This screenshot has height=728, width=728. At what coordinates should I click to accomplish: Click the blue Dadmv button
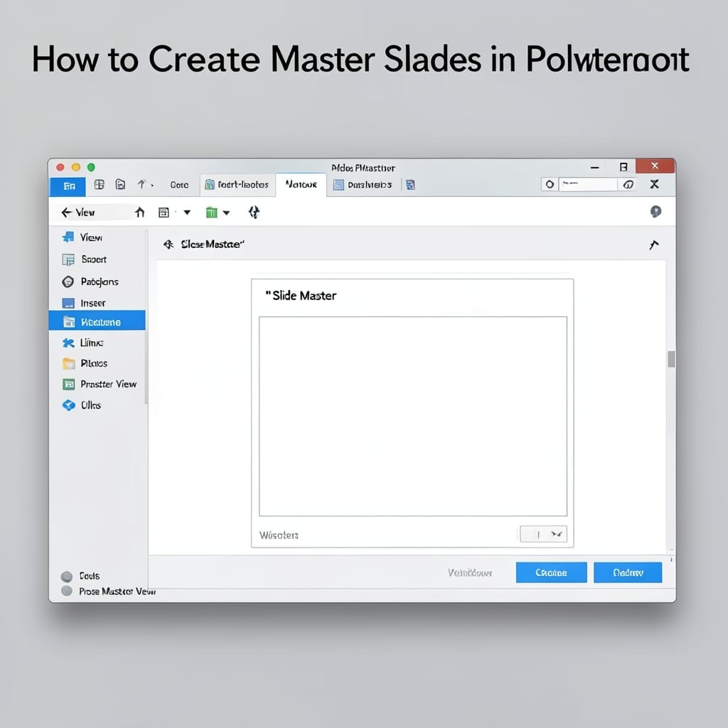click(628, 572)
